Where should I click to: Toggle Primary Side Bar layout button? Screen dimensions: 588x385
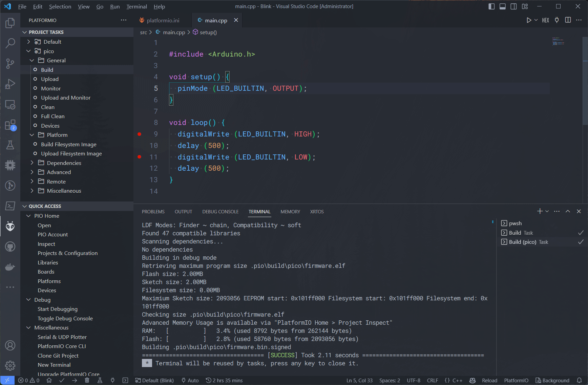491,6
